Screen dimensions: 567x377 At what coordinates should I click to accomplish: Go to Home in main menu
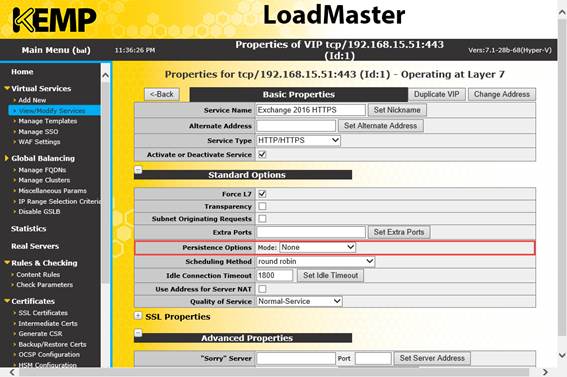click(x=22, y=72)
